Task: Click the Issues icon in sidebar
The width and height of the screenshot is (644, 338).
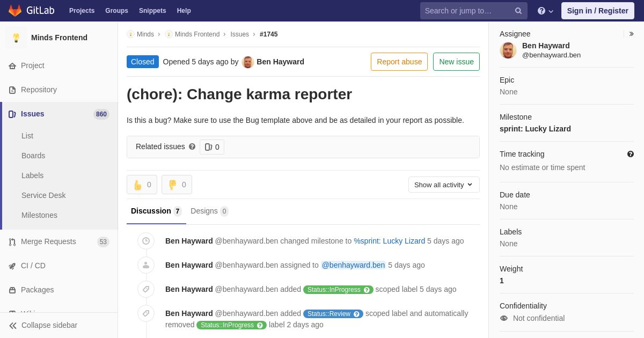Action: coord(12,114)
